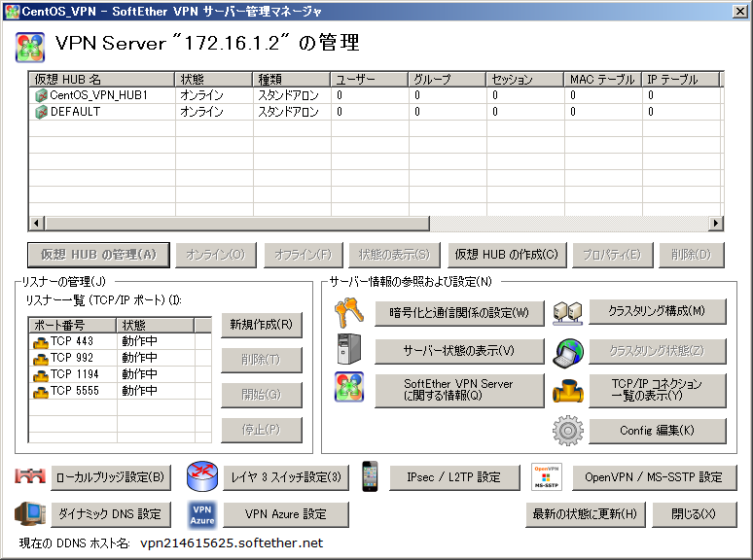753x560 pixels.
Task: Select TCP 5555 listener text
Action: click(75, 391)
